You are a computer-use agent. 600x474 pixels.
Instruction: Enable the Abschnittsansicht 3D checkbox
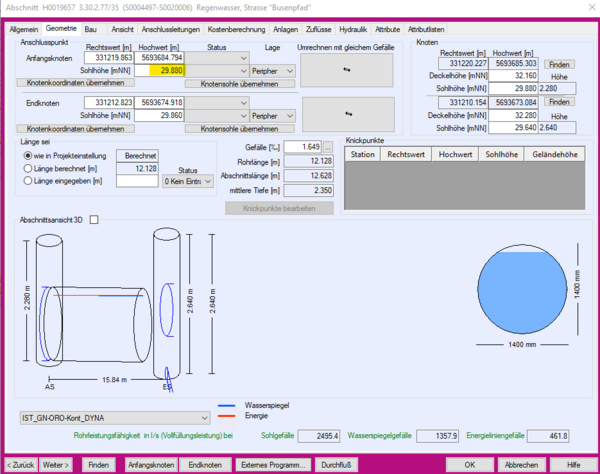94,220
